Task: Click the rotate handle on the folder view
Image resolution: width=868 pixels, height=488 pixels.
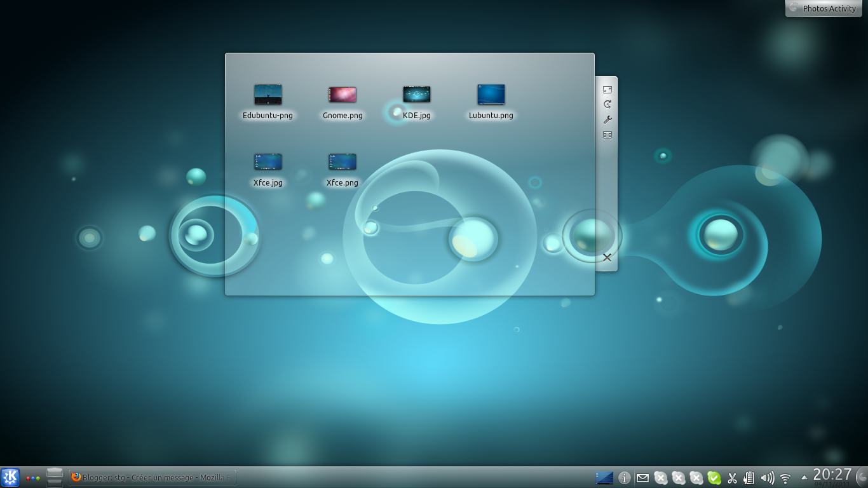Action: (x=607, y=104)
